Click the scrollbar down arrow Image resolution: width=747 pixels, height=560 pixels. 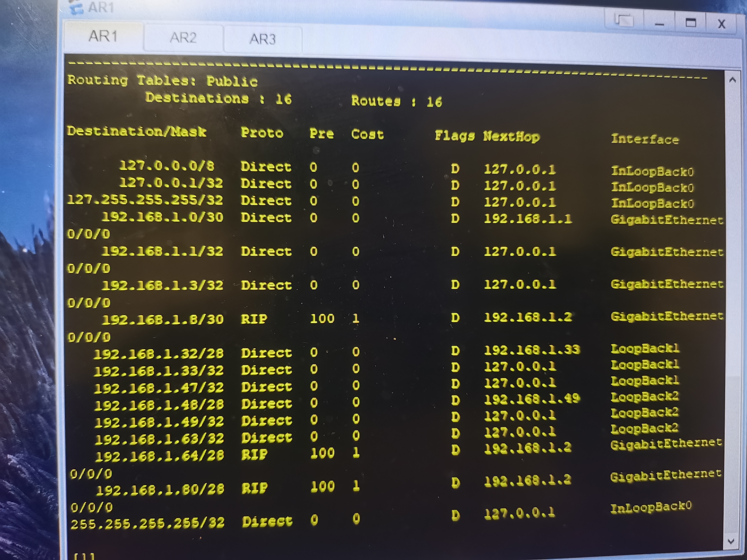pyautogui.click(x=731, y=541)
